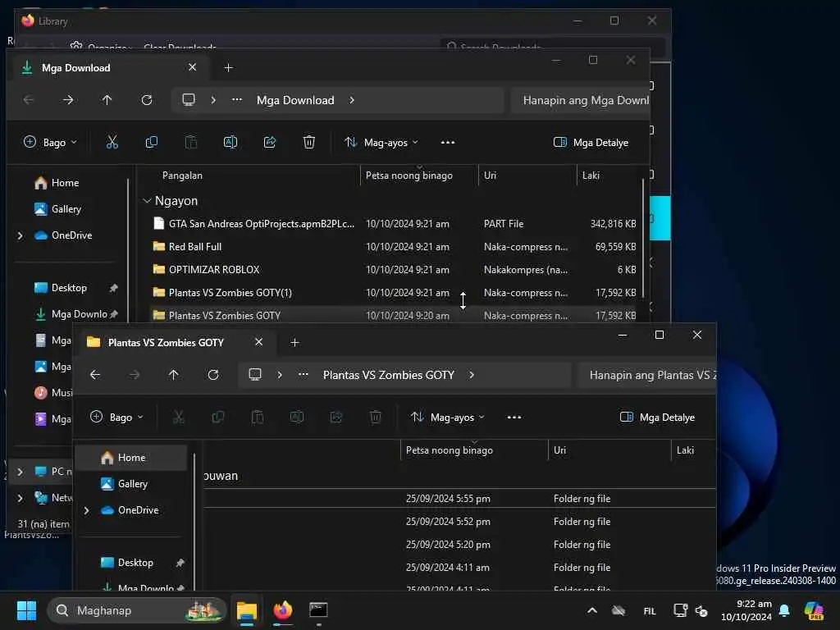Open more options ellipsis in Plantas VS Zombies toolbar
The image size is (840, 630).
click(x=514, y=418)
